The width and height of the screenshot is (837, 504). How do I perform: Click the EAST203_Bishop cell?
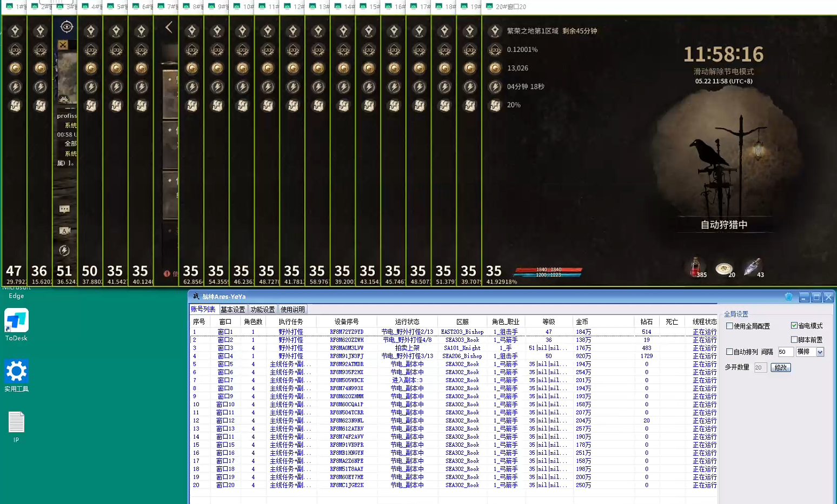pos(462,332)
